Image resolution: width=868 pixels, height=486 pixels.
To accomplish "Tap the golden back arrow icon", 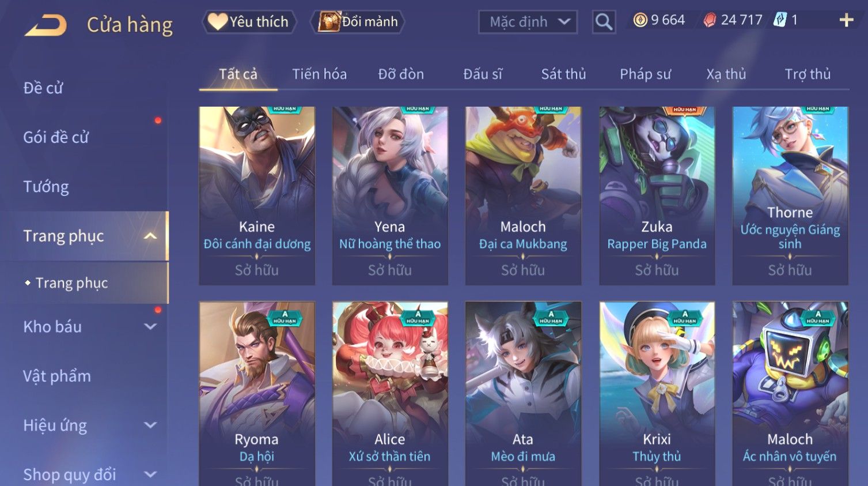I will pos(46,25).
